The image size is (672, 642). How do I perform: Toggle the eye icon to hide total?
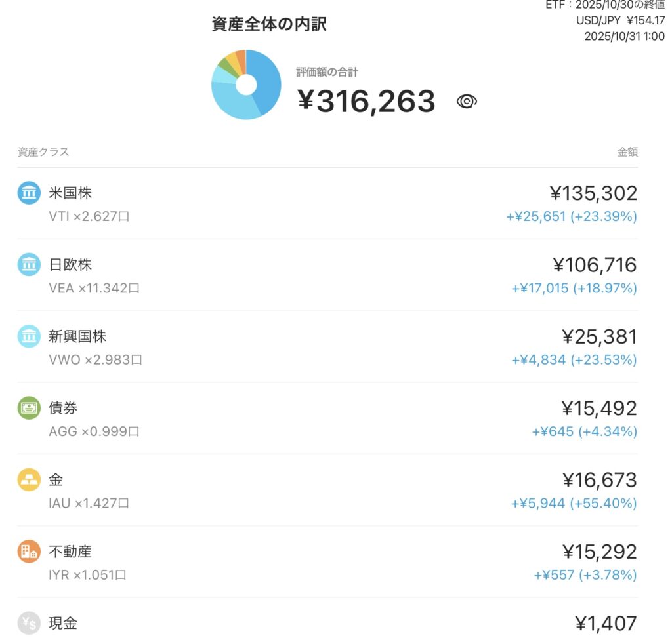pos(467,101)
